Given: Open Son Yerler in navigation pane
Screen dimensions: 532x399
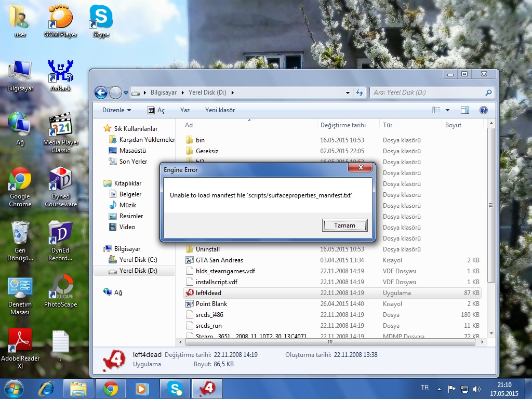Looking at the screenshot, I should (x=133, y=162).
